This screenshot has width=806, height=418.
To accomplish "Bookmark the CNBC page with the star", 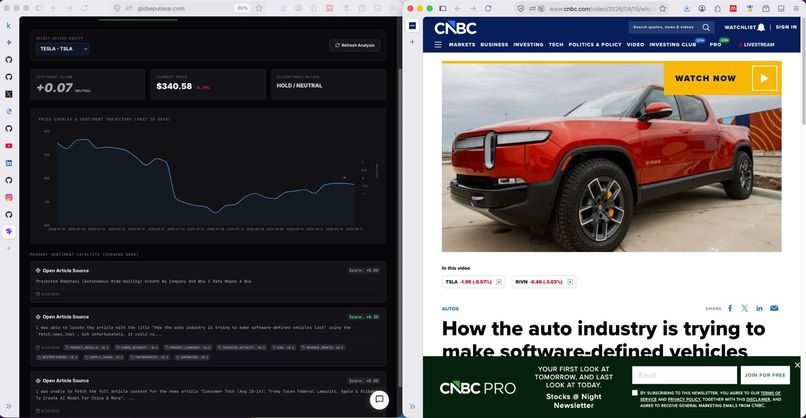I will click(x=663, y=8).
